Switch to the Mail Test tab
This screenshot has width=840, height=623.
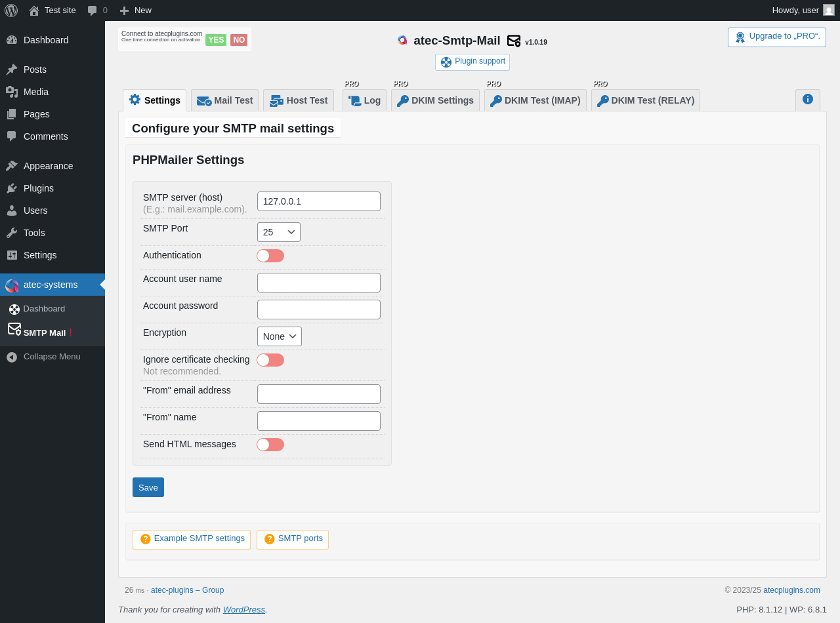(224, 100)
